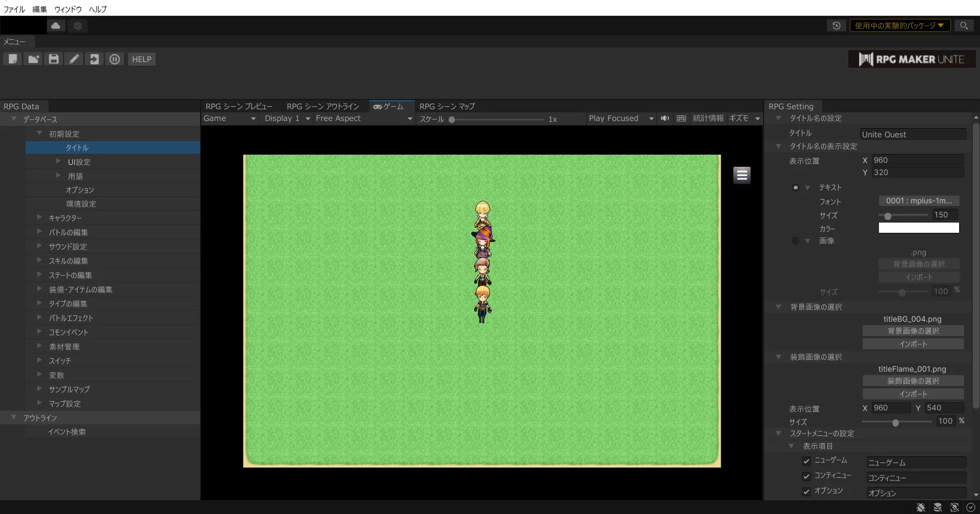Toggle the コンティニュー checkbox
The height and width of the screenshot is (514, 980).
[806, 476]
